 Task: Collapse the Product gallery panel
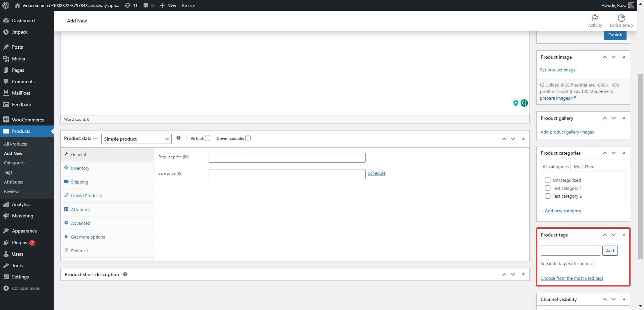pos(624,118)
